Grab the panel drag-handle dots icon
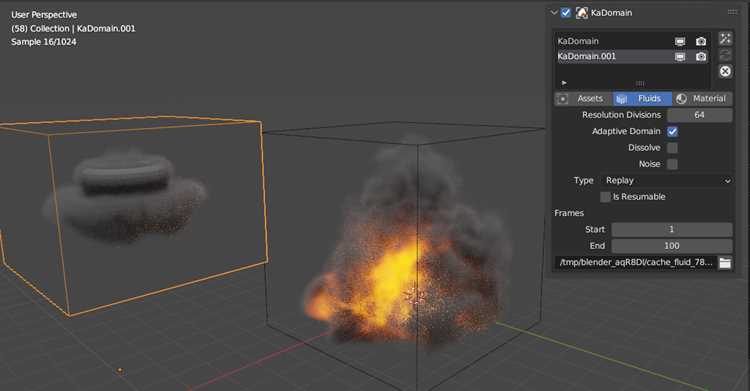Viewport: 750px width, 391px height. pos(732,12)
